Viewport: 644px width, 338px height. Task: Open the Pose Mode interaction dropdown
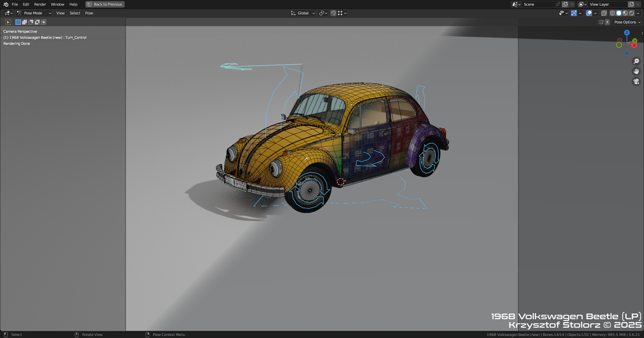point(34,13)
